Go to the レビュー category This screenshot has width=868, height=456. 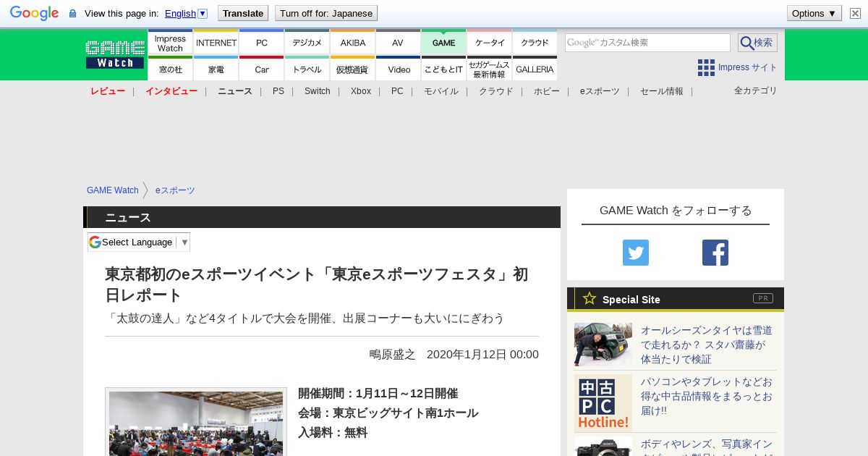pos(108,91)
